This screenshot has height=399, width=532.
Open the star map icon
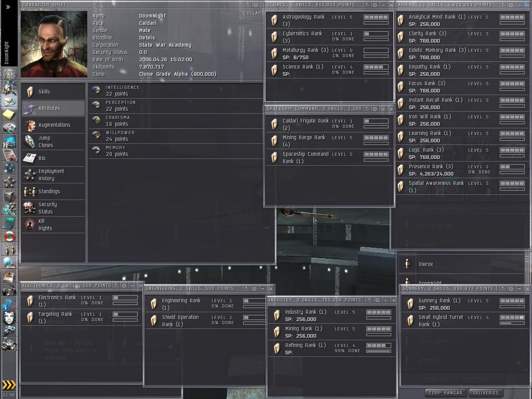[9, 168]
